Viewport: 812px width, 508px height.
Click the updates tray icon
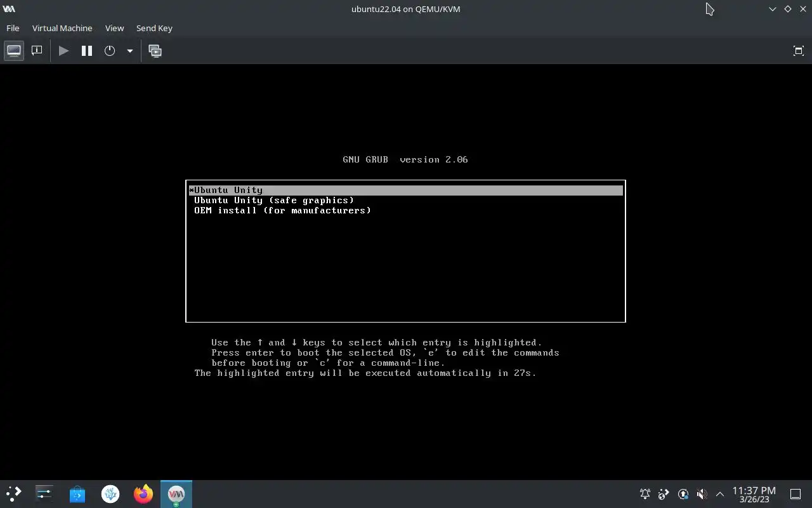683,494
